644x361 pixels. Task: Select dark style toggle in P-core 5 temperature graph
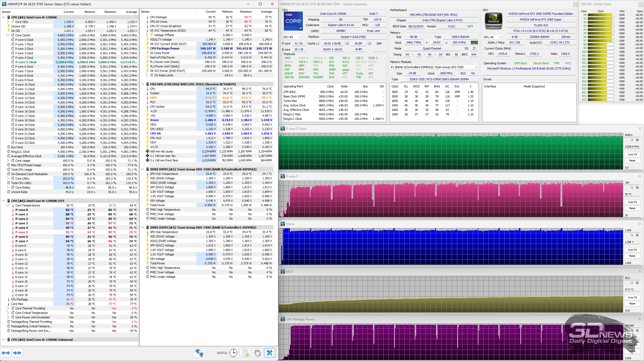click(637, 188)
